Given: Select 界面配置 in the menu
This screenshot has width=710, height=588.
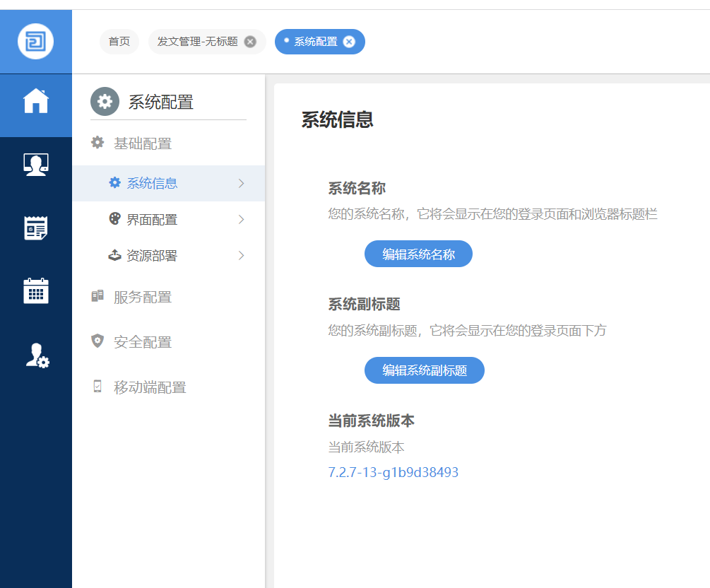Looking at the screenshot, I should pos(168,219).
